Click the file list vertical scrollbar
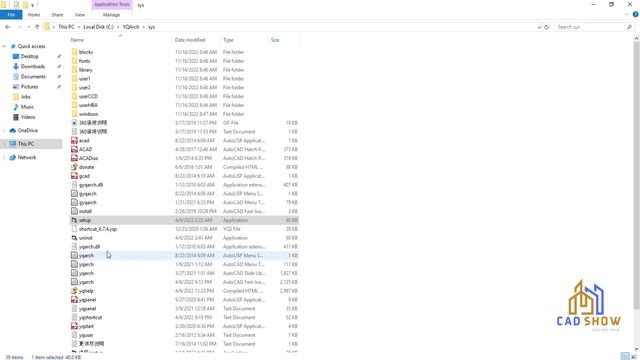 [636, 176]
